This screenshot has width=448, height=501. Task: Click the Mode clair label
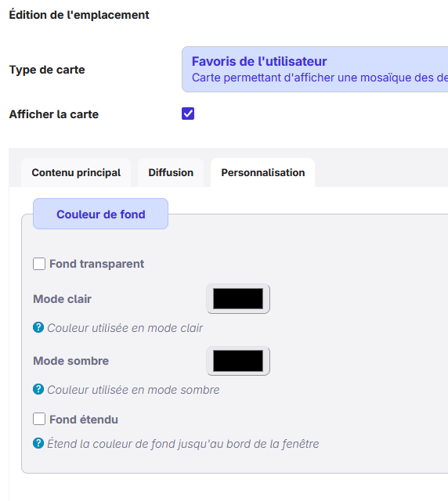pyautogui.click(x=63, y=299)
